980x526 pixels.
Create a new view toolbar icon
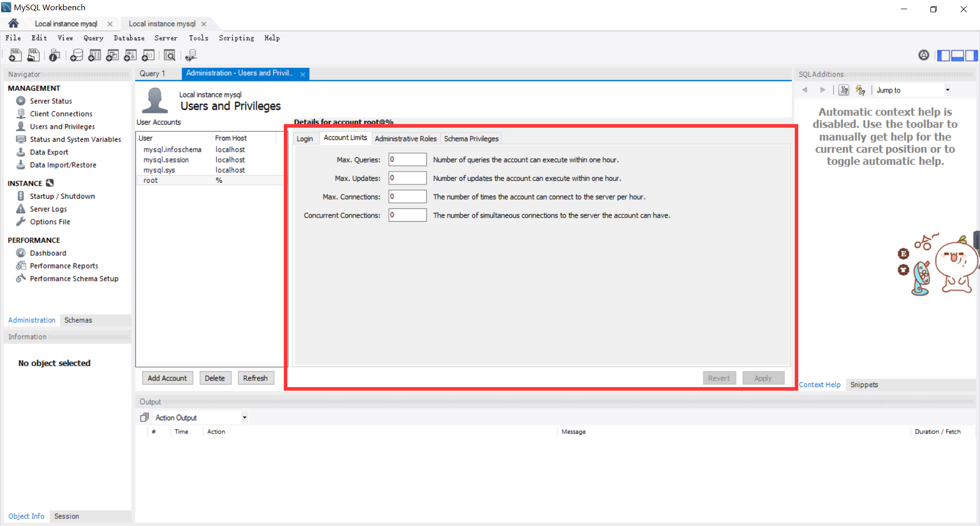112,55
